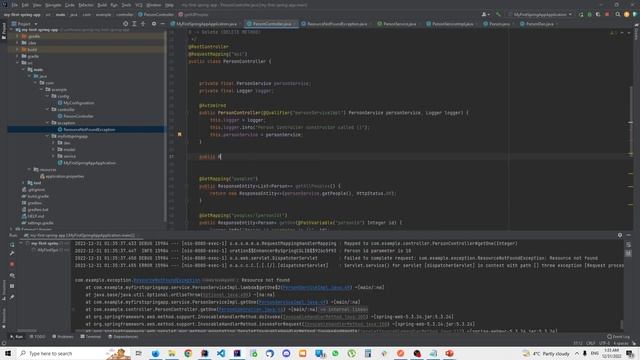Collapse the controller package
The image size is (640, 360).
47,109
